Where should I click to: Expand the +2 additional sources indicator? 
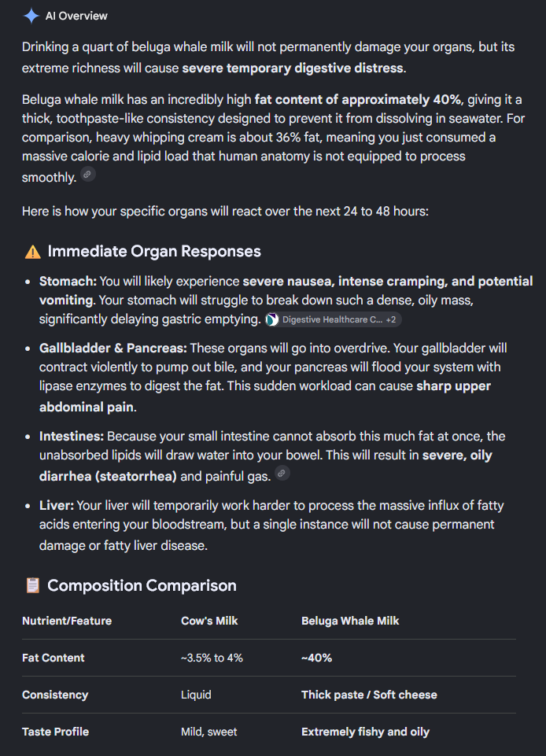tap(391, 319)
